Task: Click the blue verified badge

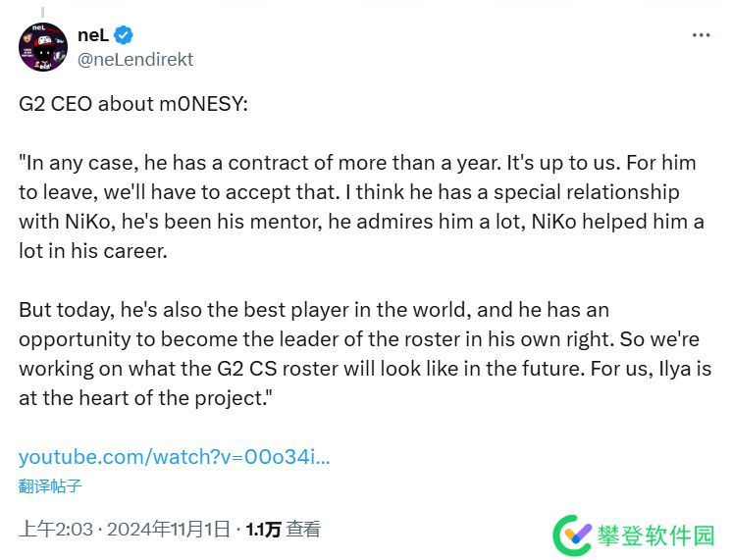Action: tap(124, 35)
